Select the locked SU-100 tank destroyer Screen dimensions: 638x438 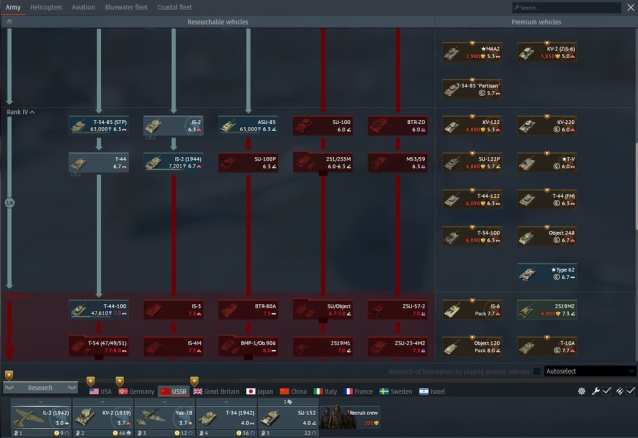(323, 125)
